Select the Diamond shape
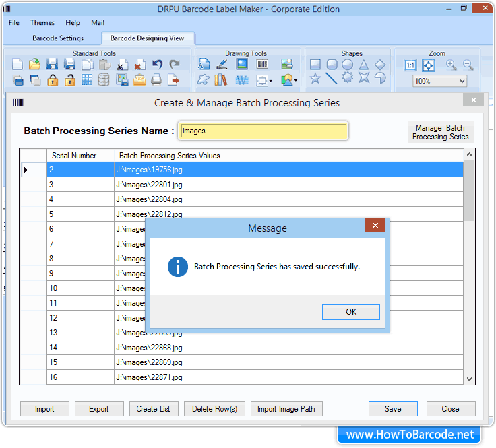Viewport: 496px width, 448px height. [380, 65]
